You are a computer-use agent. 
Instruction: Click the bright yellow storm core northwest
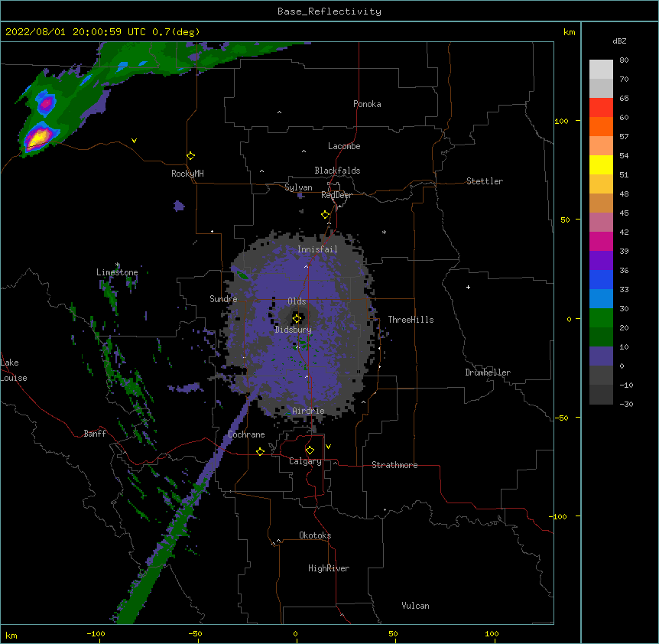pyautogui.click(x=37, y=138)
